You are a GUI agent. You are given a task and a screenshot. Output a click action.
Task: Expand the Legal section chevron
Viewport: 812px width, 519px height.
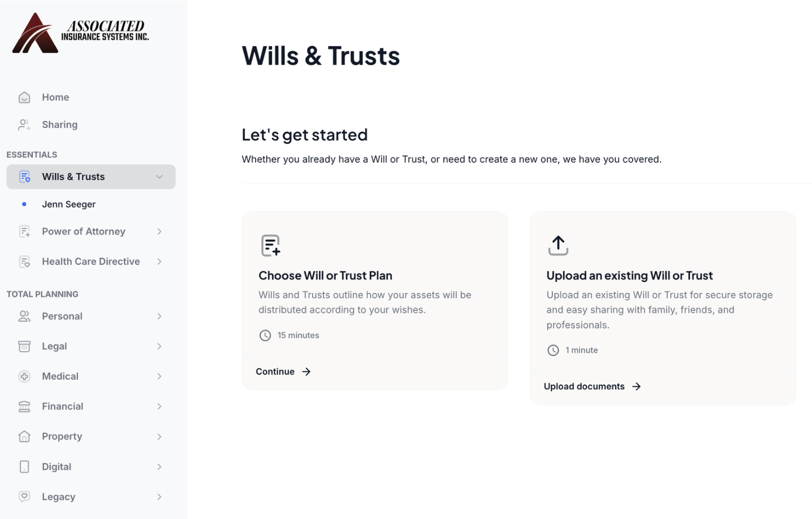click(159, 347)
